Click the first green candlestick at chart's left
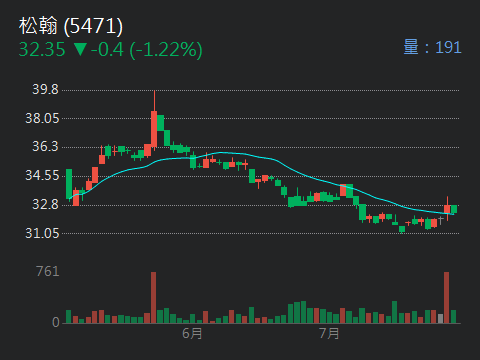Screen dimensions: 480x360 click(x=69, y=184)
